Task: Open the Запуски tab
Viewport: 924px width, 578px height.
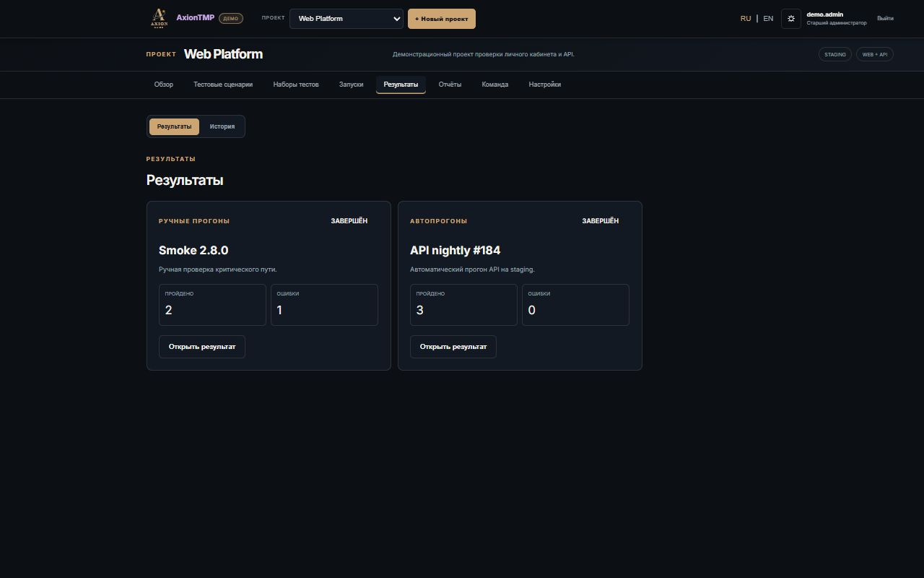Action: click(352, 85)
